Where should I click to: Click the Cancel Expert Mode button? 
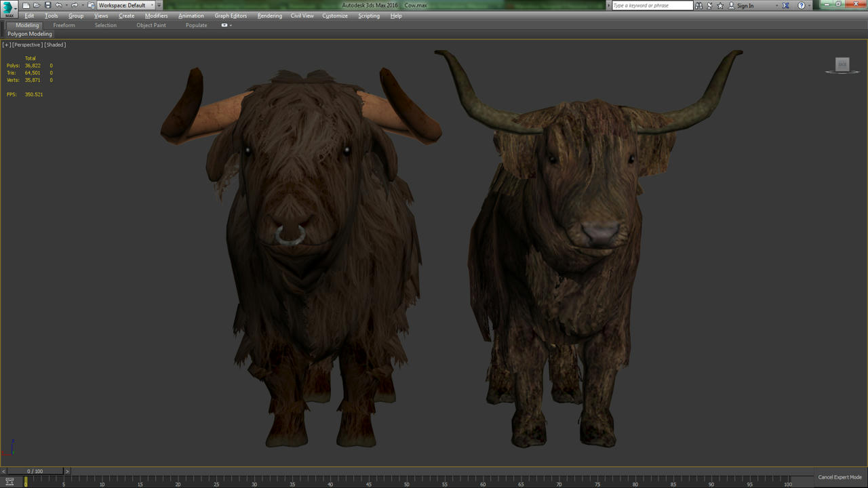pyautogui.click(x=840, y=477)
